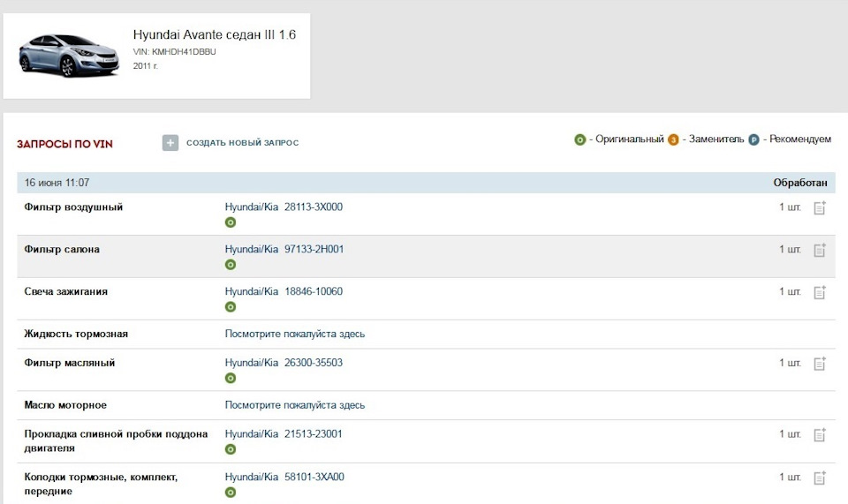Click the VIN: KMHDH41DBBU text
848x504 pixels.
point(174,52)
